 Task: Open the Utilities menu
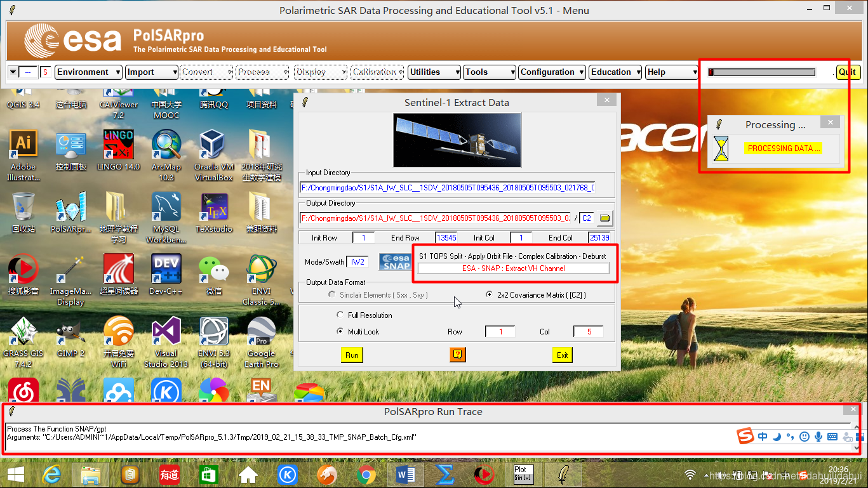(434, 72)
